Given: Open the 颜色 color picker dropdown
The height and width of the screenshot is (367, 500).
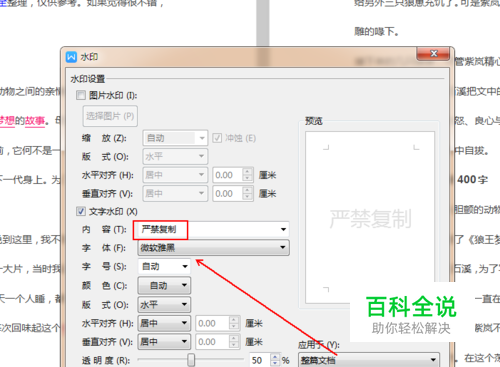Looking at the screenshot, I should coord(164,285).
